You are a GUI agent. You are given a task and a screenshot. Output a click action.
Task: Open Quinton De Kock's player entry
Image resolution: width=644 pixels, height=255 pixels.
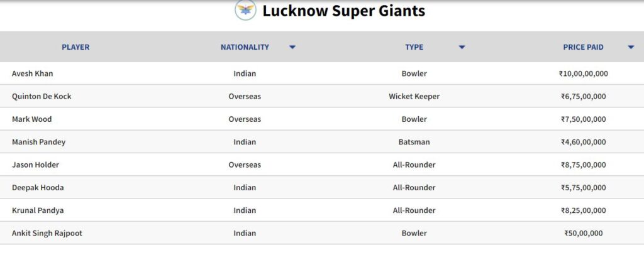click(x=42, y=96)
